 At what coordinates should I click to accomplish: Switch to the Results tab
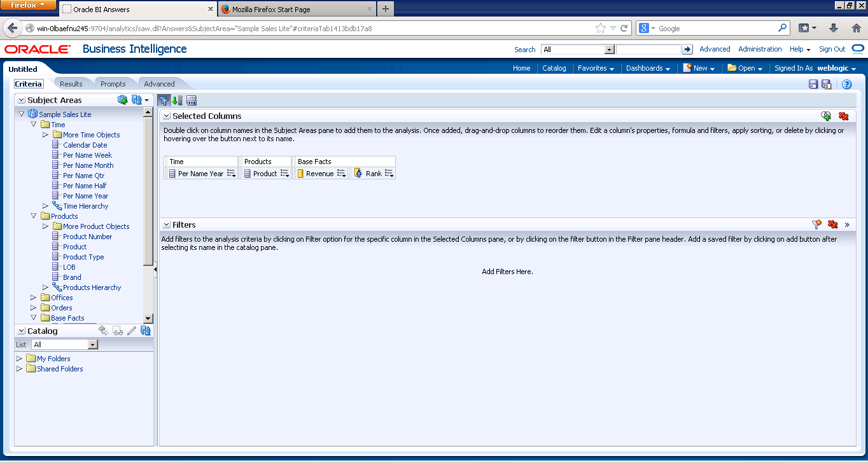tap(72, 83)
